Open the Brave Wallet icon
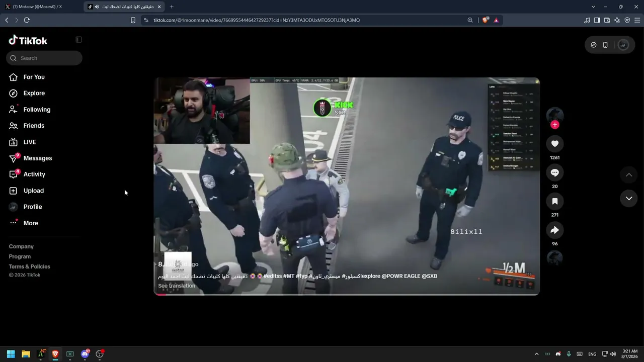This screenshot has height=362, width=644. click(x=607, y=20)
